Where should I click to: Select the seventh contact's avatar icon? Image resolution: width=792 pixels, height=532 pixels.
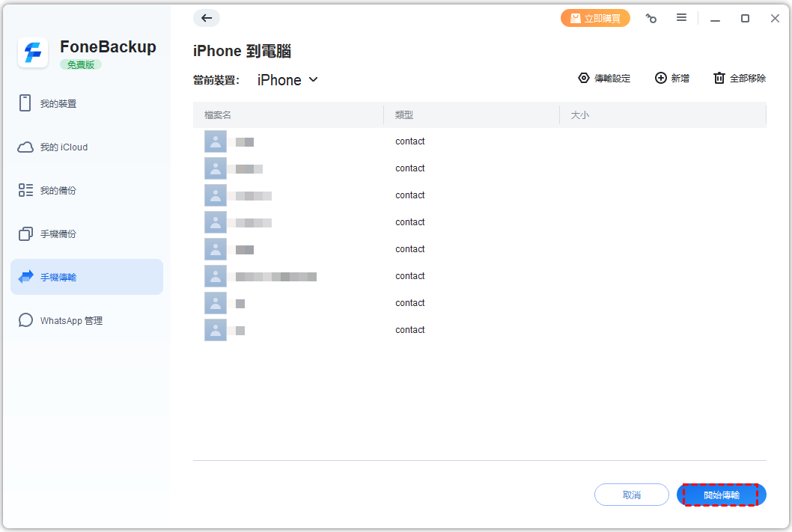click(215, 303)
